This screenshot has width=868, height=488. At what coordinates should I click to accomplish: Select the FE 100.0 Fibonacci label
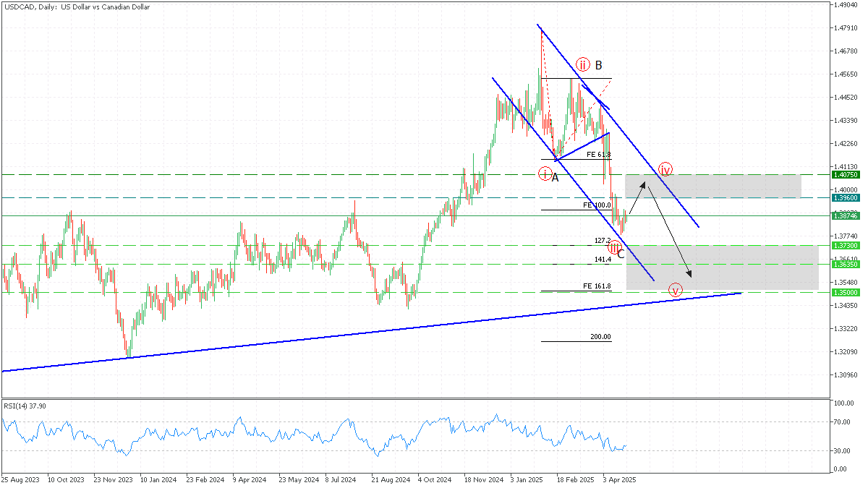(597, 205)
